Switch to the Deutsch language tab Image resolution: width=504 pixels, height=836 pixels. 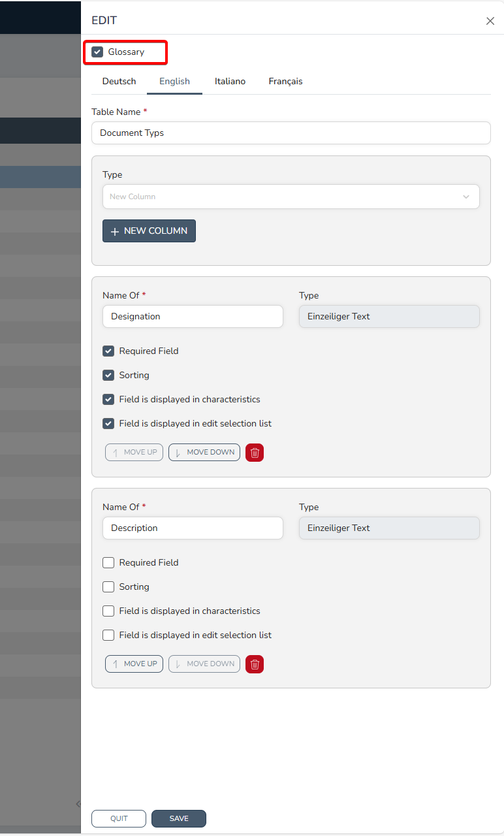pyautogui.click(x=119, y=82)
